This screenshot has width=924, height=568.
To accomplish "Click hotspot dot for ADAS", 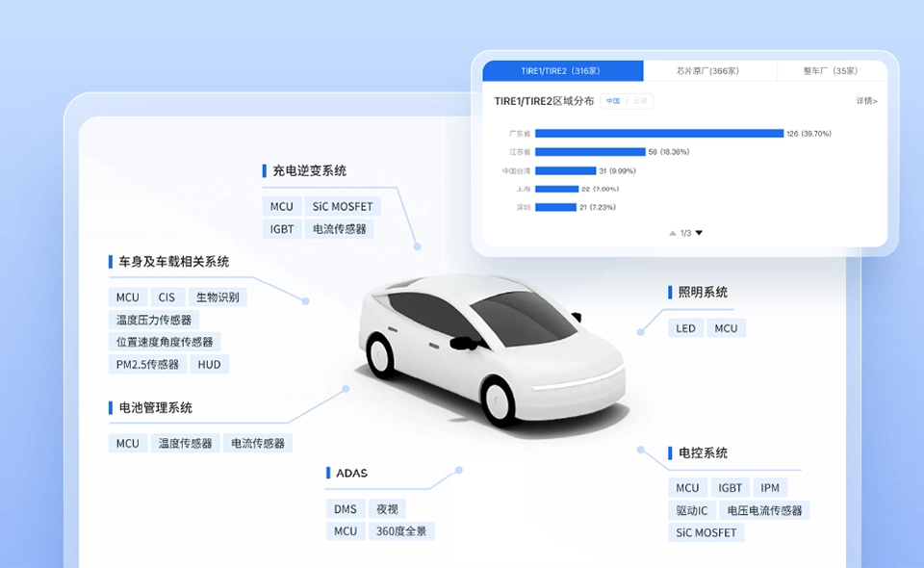I will pyautogui.click(x=459, y=470).
